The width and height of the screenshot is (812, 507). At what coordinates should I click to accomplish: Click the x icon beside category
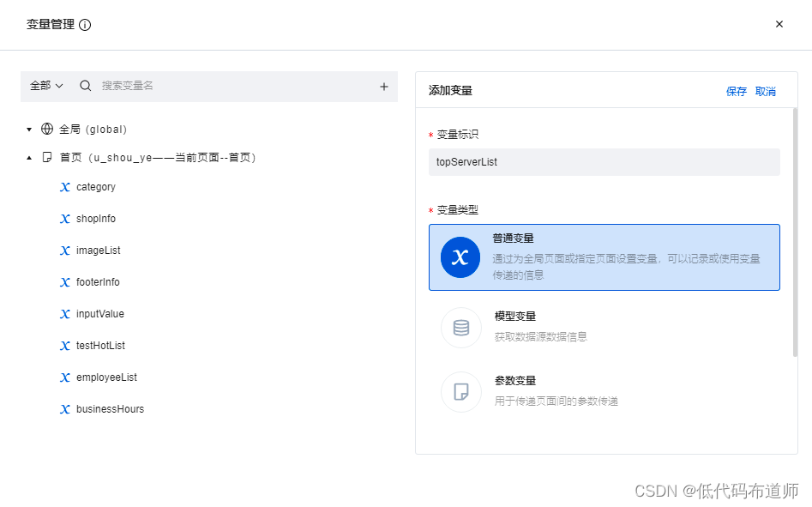(x=64, y=187)
